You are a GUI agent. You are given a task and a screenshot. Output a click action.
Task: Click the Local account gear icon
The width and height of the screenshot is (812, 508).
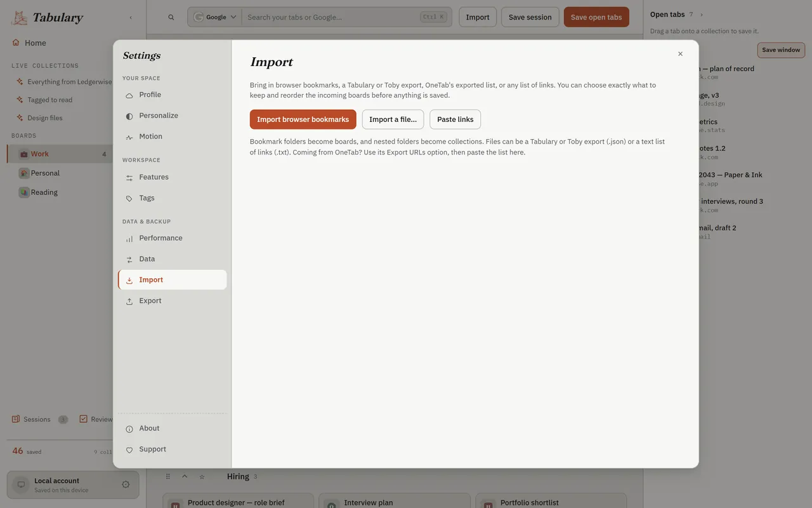pyautogui.click(x=126, y=485)
